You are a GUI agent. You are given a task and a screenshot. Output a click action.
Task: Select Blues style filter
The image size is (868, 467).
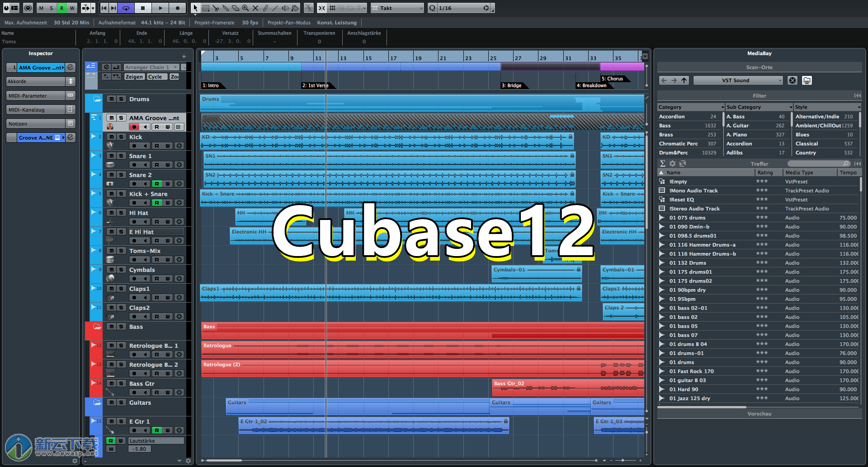(825, 135)
